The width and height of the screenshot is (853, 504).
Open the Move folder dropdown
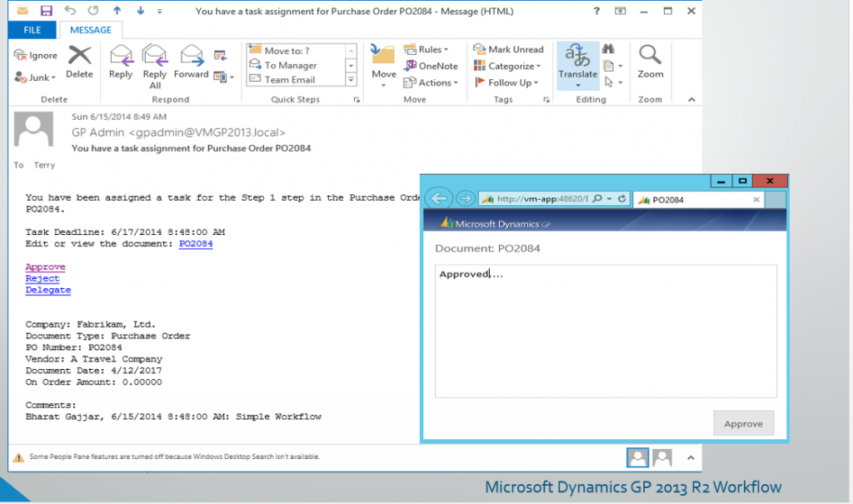tap(383, 67)
